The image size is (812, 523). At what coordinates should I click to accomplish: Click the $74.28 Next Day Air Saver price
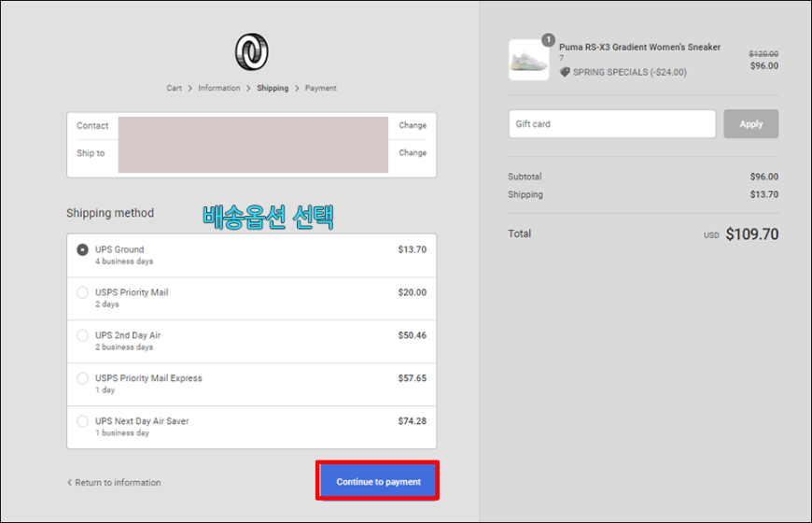coord(413,421)
